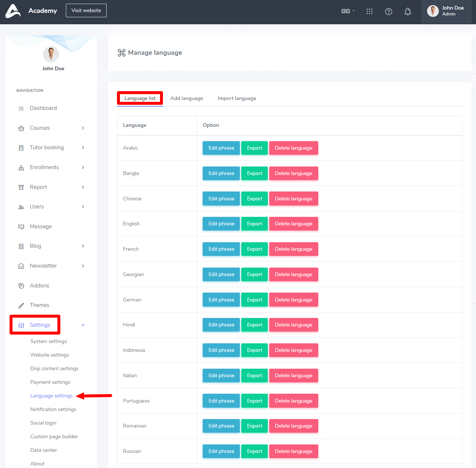Collapse the Settings menu chevron

pos(83,325)
